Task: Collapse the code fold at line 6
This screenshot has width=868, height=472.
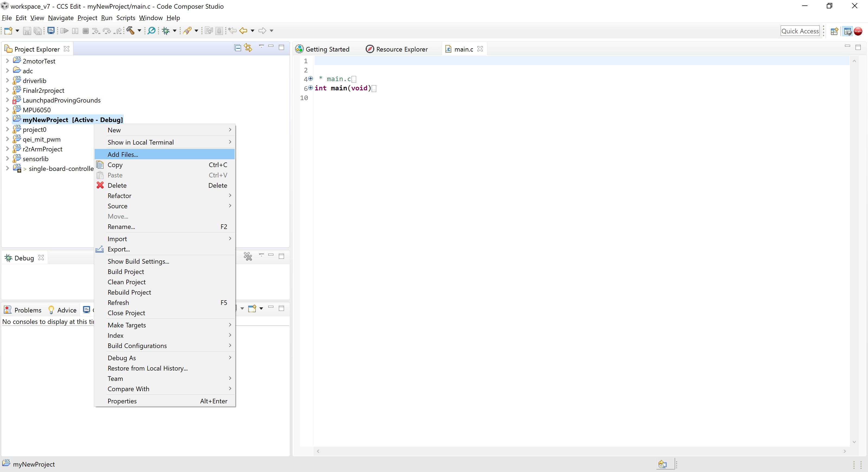Action: pos(311,88)
